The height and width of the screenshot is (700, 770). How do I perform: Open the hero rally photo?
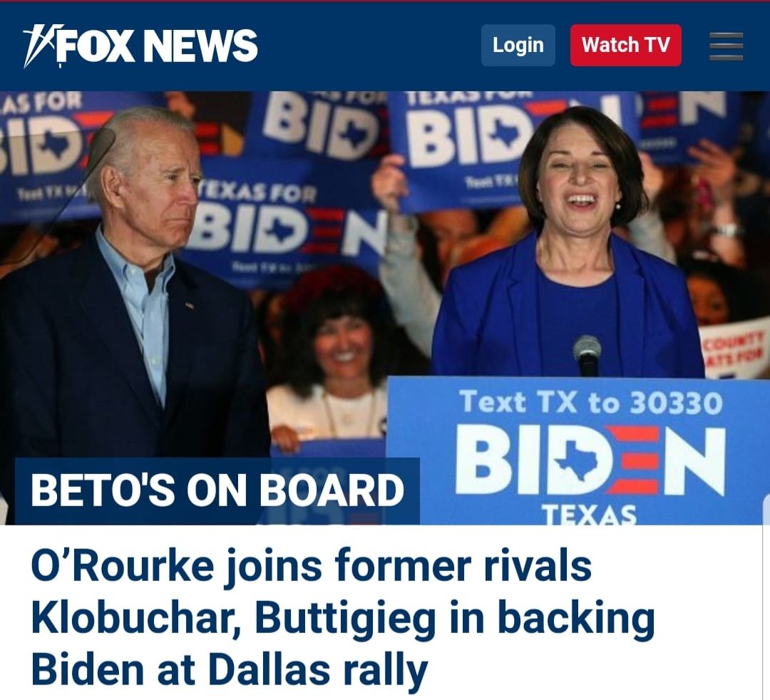385,308
